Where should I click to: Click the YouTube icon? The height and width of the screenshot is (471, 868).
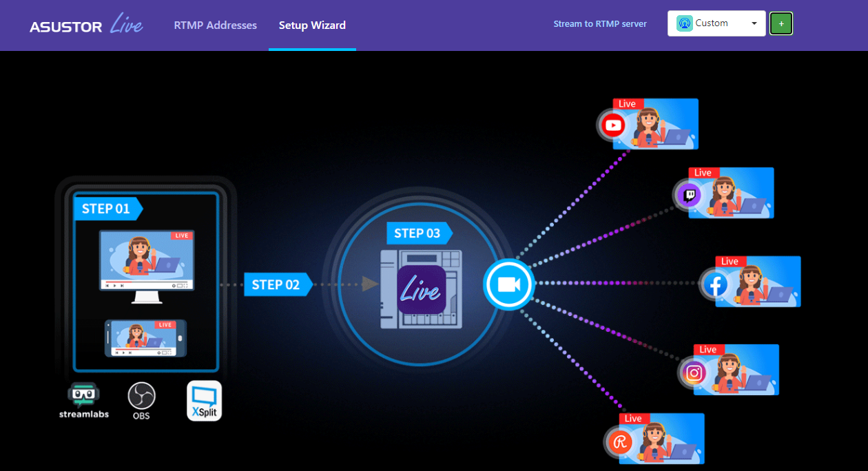point(612,125)
